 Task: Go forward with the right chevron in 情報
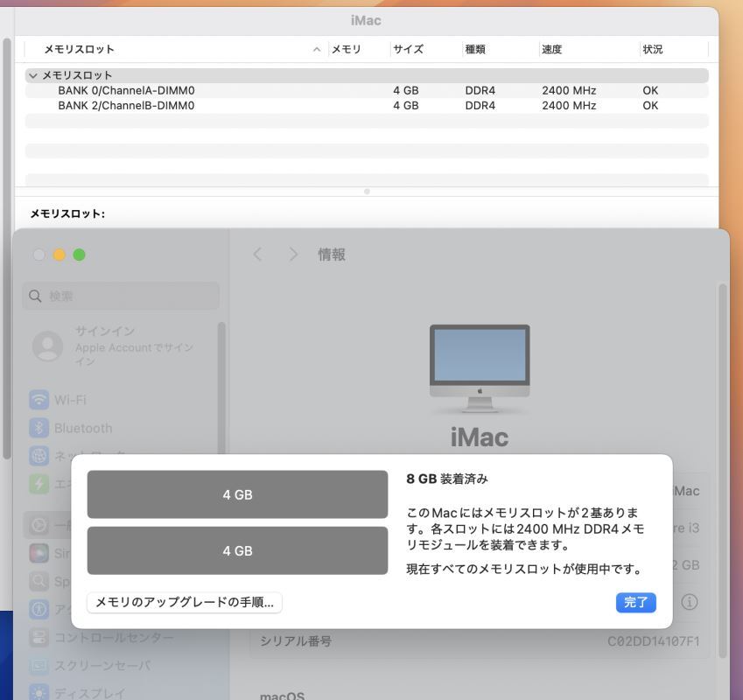[293, 255]
